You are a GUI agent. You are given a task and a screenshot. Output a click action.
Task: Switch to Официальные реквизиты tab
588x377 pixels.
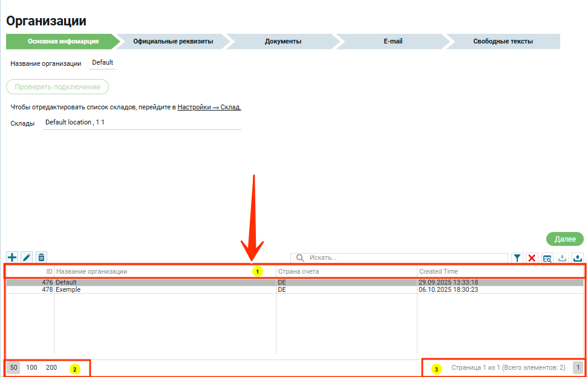coord(173,42)
